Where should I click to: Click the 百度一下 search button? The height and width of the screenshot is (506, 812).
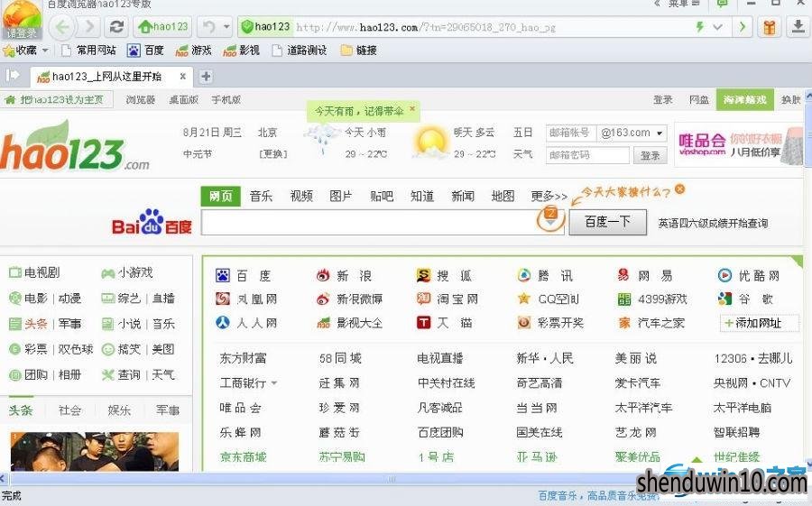pos(607,222)
